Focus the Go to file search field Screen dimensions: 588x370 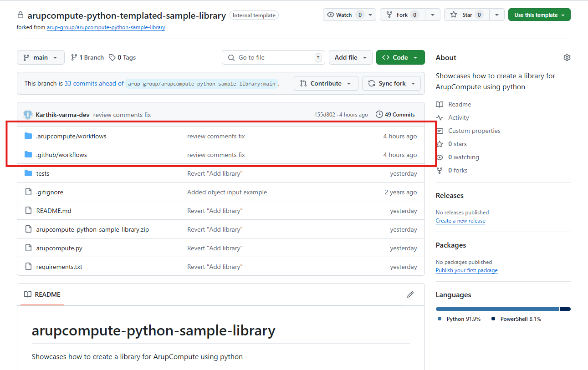click(x=273, y=57)
